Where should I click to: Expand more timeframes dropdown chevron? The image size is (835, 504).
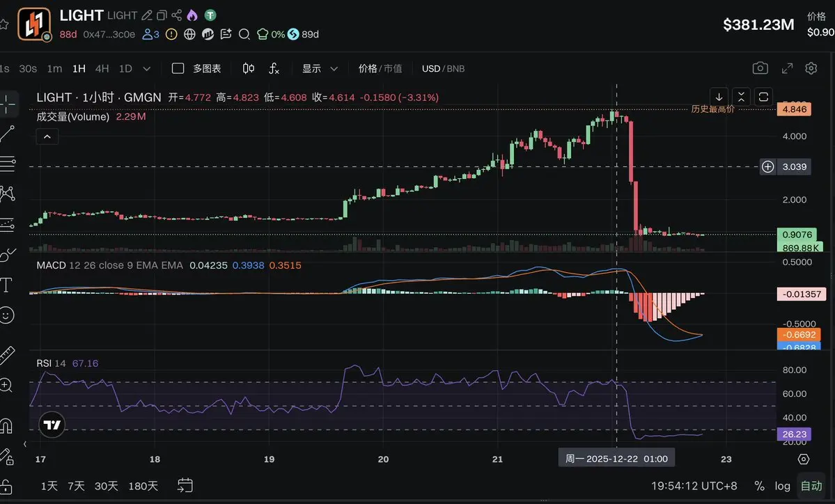[x=147, y=69]
